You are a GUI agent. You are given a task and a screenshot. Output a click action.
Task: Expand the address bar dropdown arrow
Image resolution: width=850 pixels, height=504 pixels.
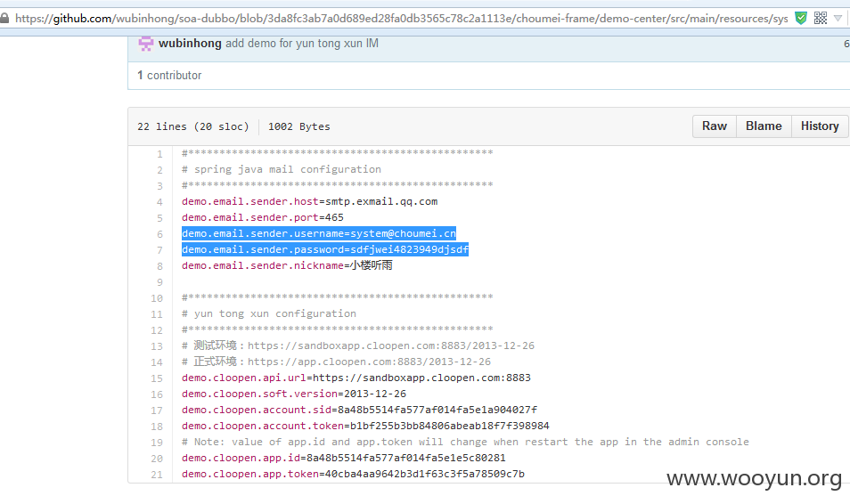coord(838,19)
